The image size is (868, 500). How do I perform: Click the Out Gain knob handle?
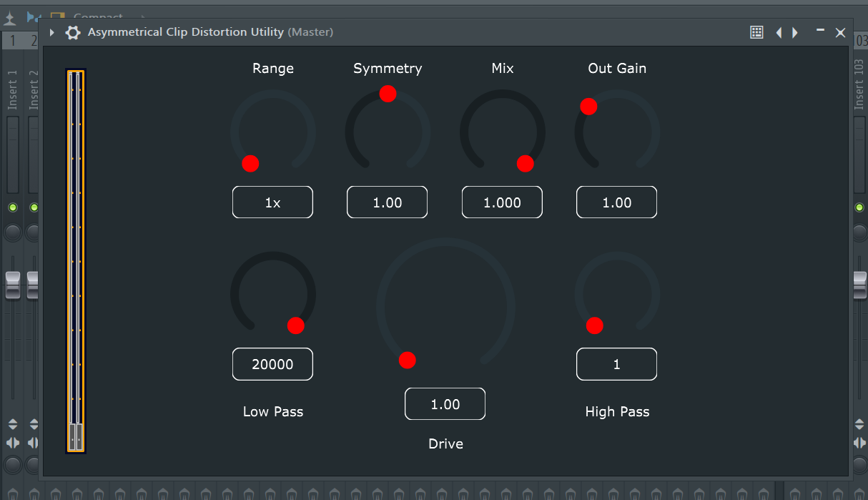point(588,107)
